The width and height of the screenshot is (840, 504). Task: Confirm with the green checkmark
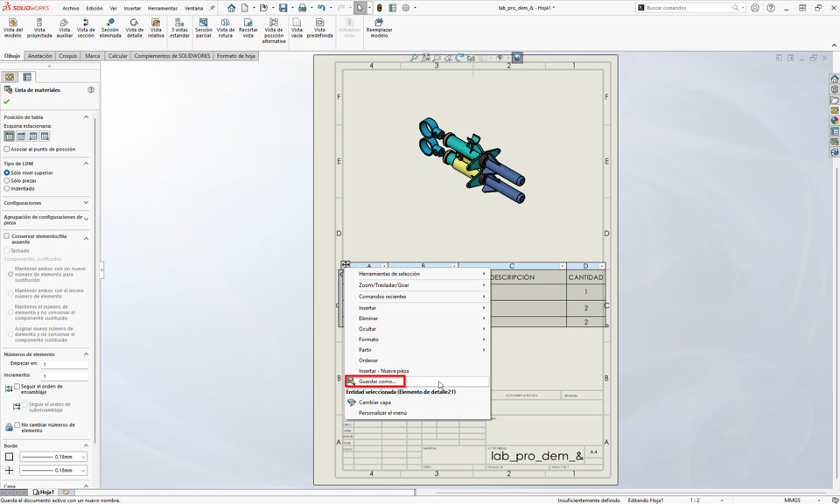pos(7,101)
